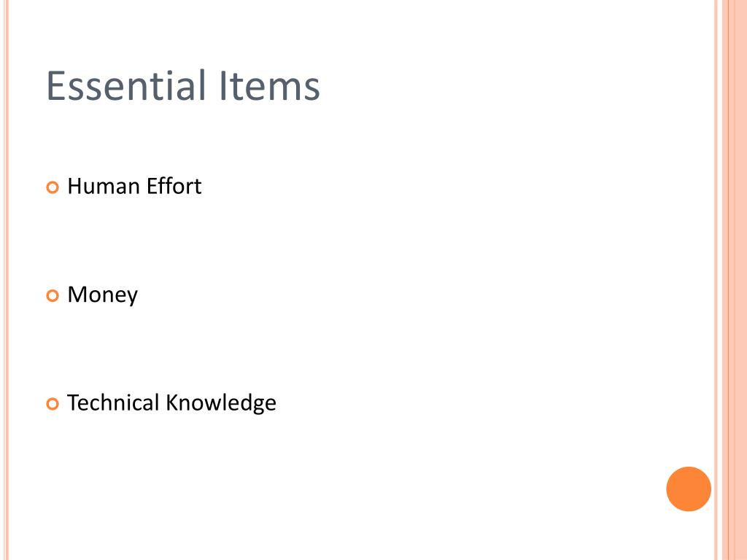Click the word Essential in the title
The height and width of the screenshot is (560, 747).
tap(125, 86)
